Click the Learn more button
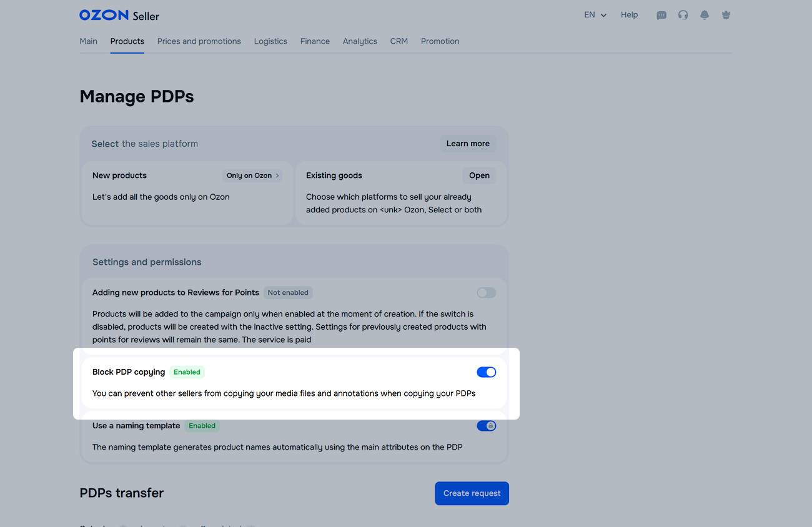Viewport: 812px width, 527px height. pyautogui.click(x=468, y=144)
